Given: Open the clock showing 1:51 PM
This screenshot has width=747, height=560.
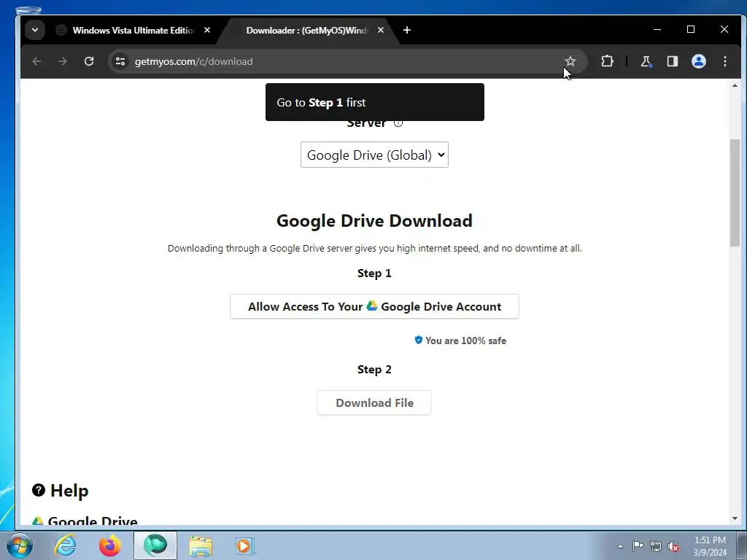Looking at the screenshot, I should coord(710,546).
